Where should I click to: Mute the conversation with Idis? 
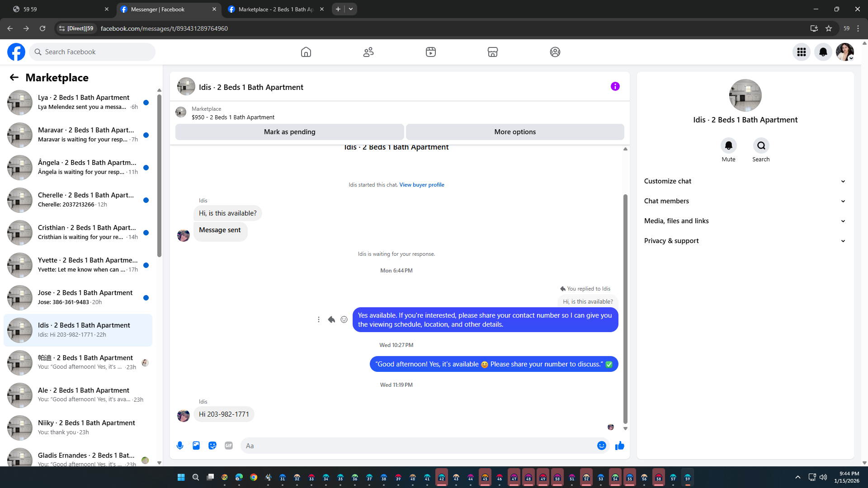tap(728, 145)
